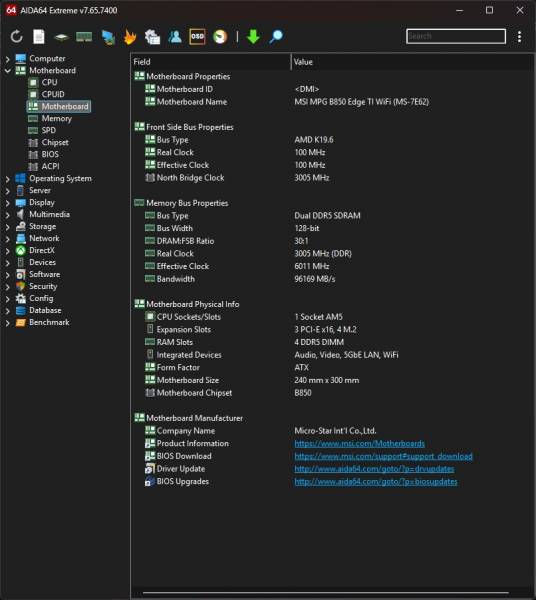Click the horizontal scrollbar at bottom

tap(326, 593)
